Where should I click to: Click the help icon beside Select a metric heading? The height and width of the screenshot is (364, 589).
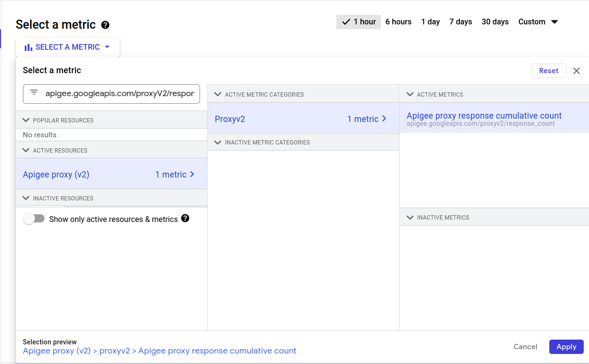tap(105, 25)
